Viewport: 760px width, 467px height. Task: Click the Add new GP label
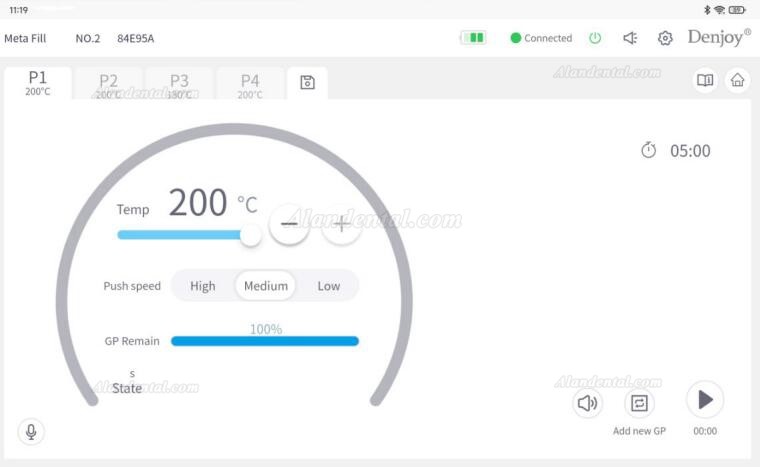coord(639,431)
